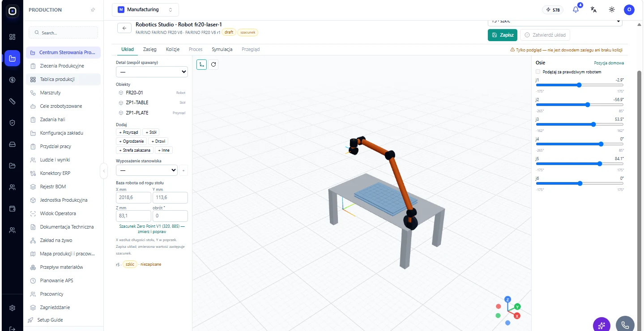Click the sidebar Search field
This screenshot has width=644, height=331.
[x=64, y=33]
